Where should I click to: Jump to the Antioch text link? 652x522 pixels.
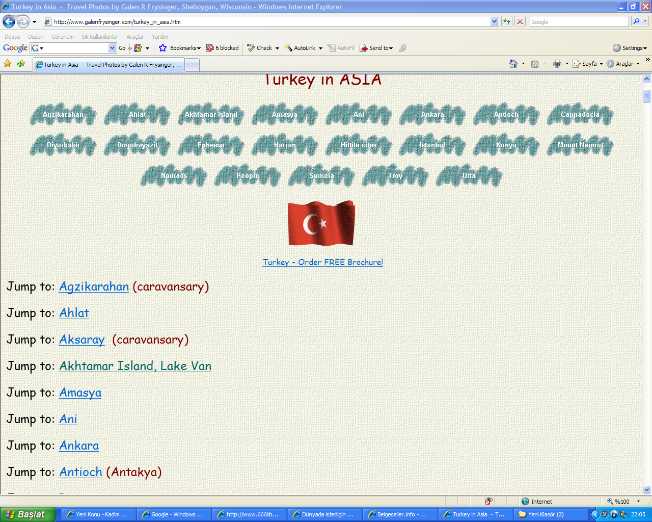81,472
